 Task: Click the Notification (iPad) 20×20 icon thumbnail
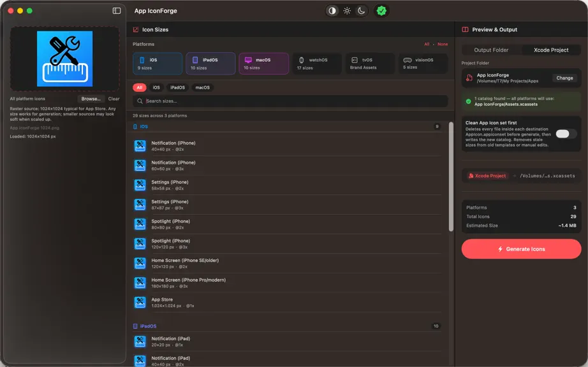(x=140, y=342)
